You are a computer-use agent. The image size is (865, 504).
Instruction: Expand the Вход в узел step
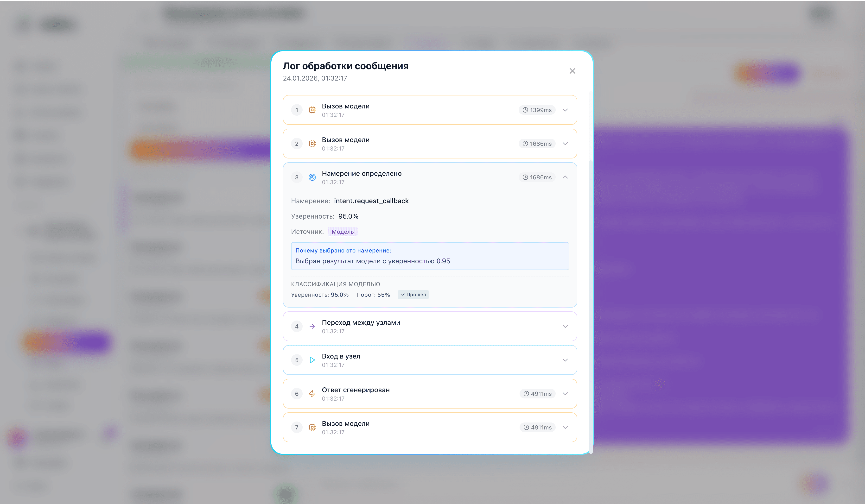tap(565, 360)
